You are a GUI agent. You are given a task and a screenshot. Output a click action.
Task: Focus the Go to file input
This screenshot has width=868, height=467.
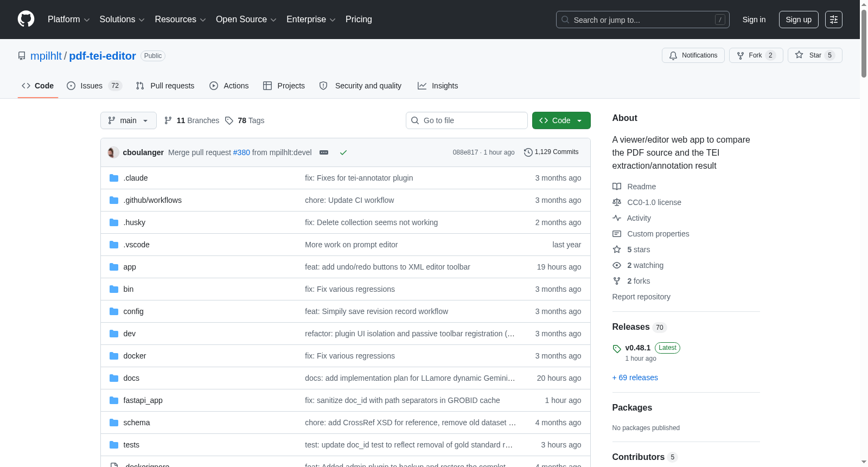click(467, 120)
